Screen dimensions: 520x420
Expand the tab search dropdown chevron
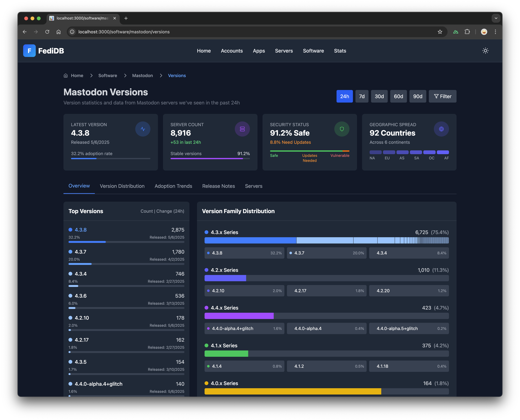[496, 18]
